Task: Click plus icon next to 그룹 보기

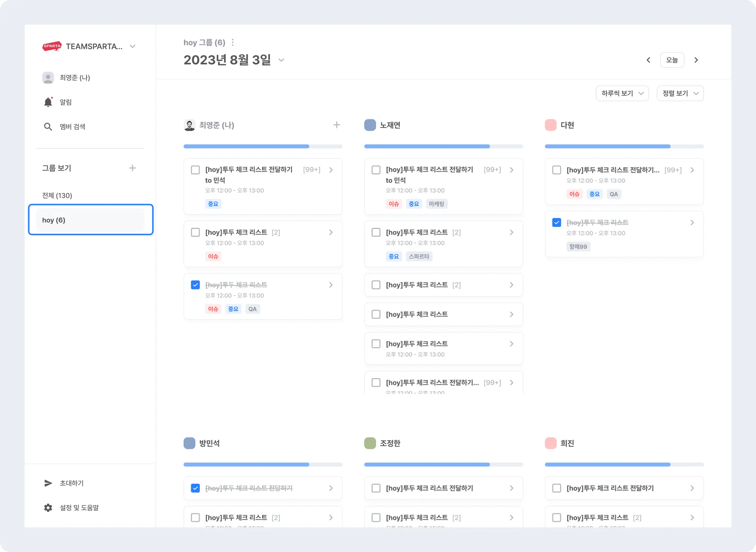Action: 132,168
